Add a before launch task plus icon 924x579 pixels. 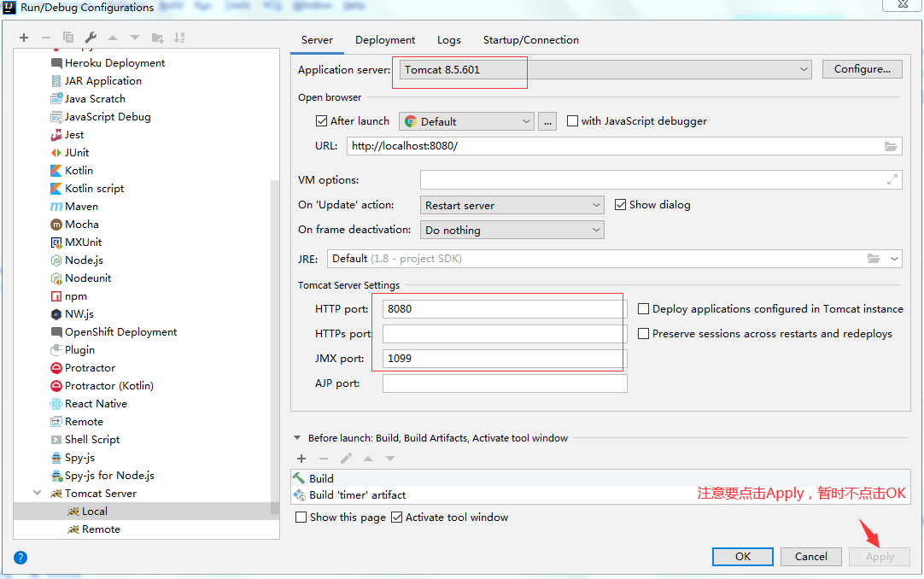[301, 459]
